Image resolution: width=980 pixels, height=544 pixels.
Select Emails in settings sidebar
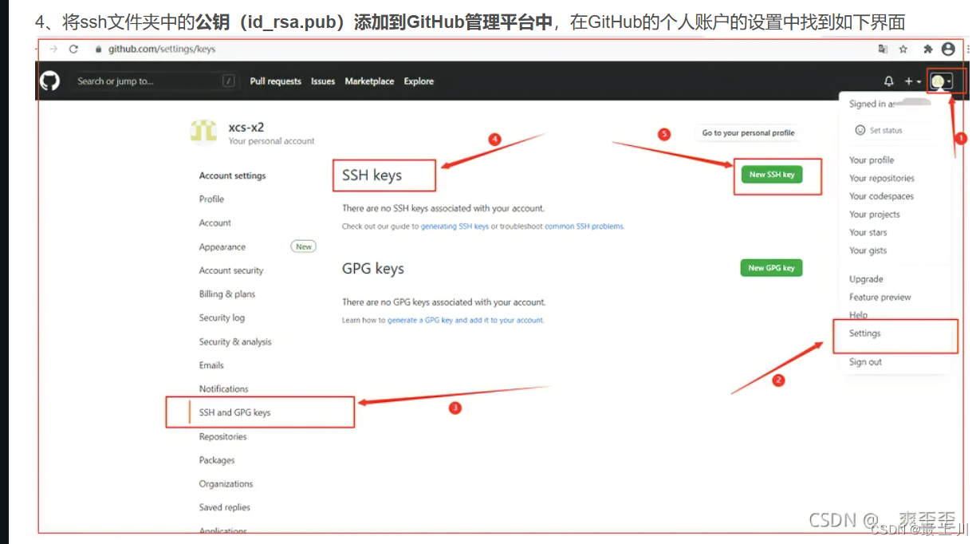point(211,365)
